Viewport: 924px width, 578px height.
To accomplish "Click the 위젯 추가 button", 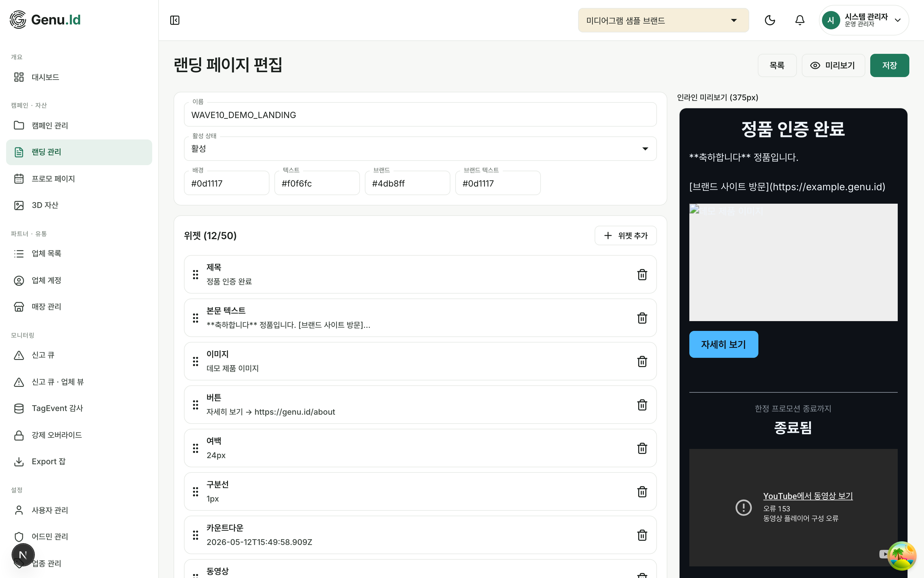I will [625, 235].
